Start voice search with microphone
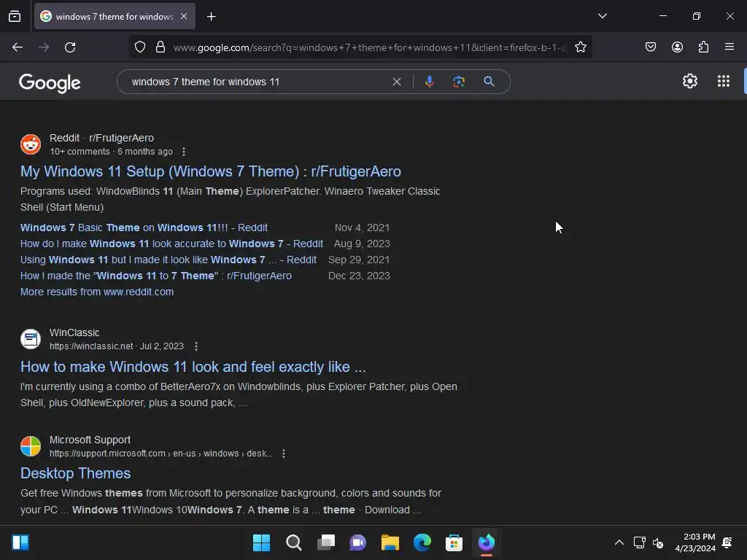The height and width of the screenshot is (560, 747). click(x=429, y=82)
